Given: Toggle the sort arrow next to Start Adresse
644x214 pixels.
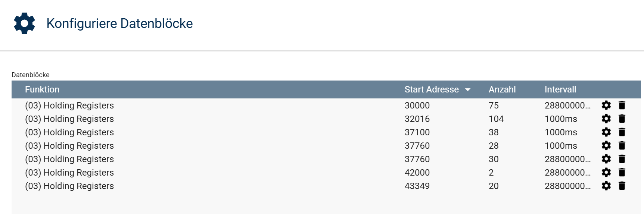Looking at the screenshot, I should (468, 90).
